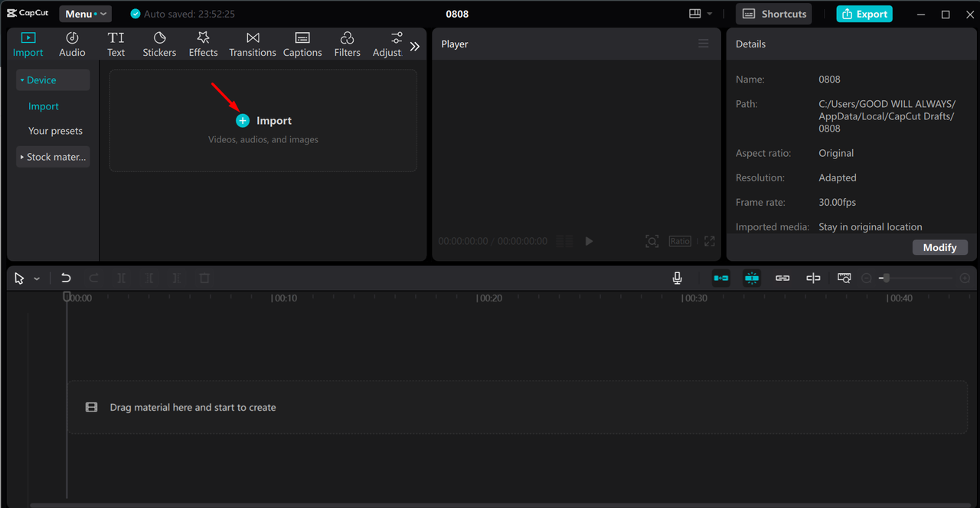
Task: Click the Import label in the drop area
Action: [274, 121]
